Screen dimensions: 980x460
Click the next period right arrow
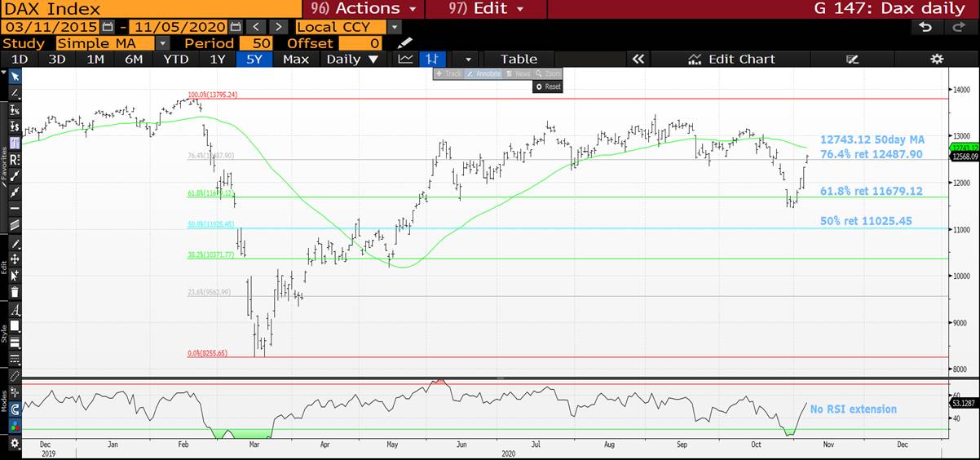point(279,27)
